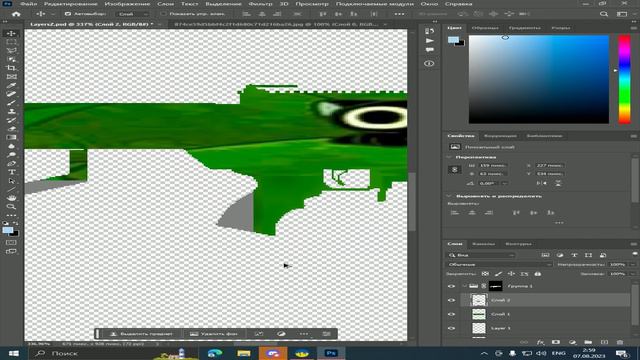Open the Edit Toolbar three-dots button

pyautogui.click(x=11, y=215)
